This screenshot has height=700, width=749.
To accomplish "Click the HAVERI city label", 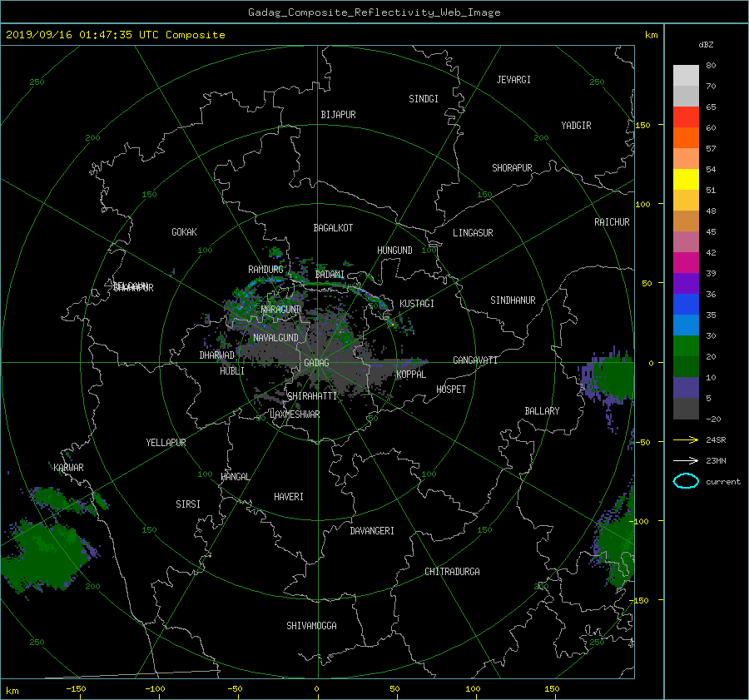I will pos(289,497).
